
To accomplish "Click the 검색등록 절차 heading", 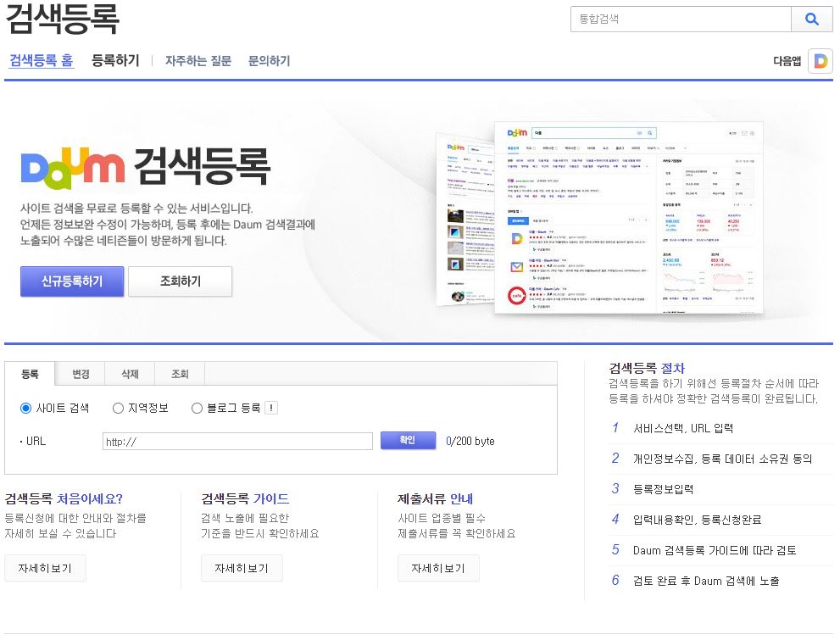I will tap(647, 368).
